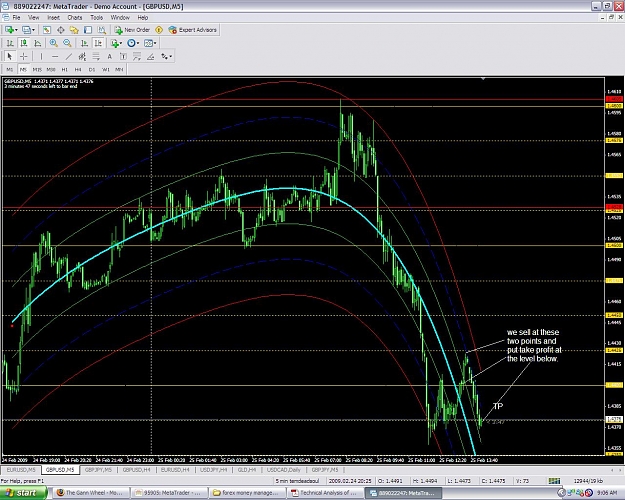Switch to M15 timeframe
Screen dimensions: 625x500
37,70
